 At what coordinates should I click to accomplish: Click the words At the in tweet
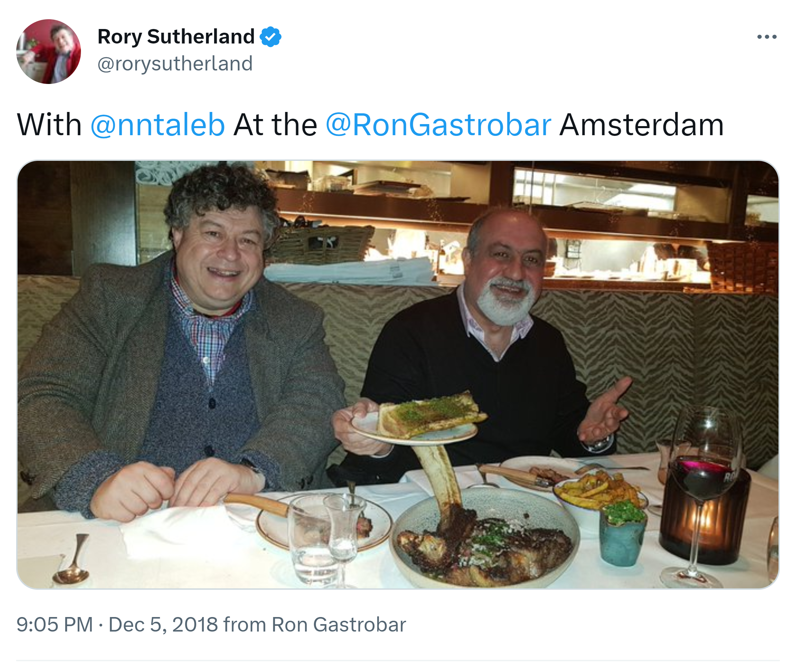coord(275,124)
